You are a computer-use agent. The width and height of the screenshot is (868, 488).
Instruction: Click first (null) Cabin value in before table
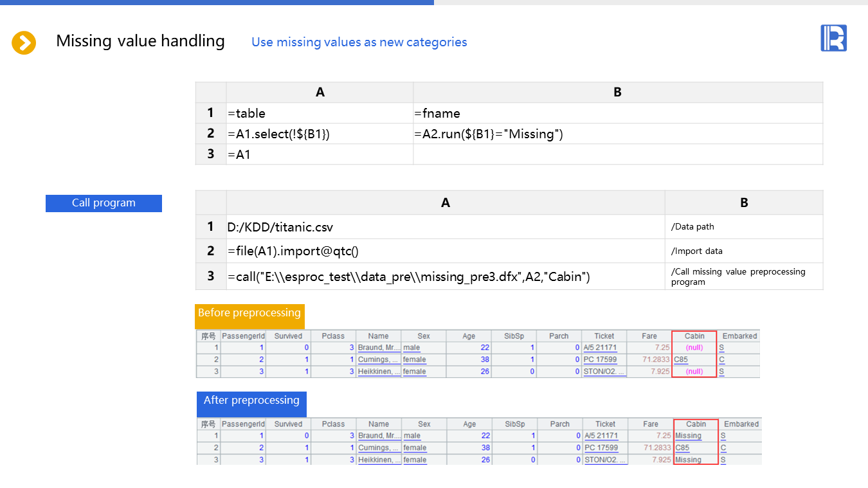tap(694, 348)
